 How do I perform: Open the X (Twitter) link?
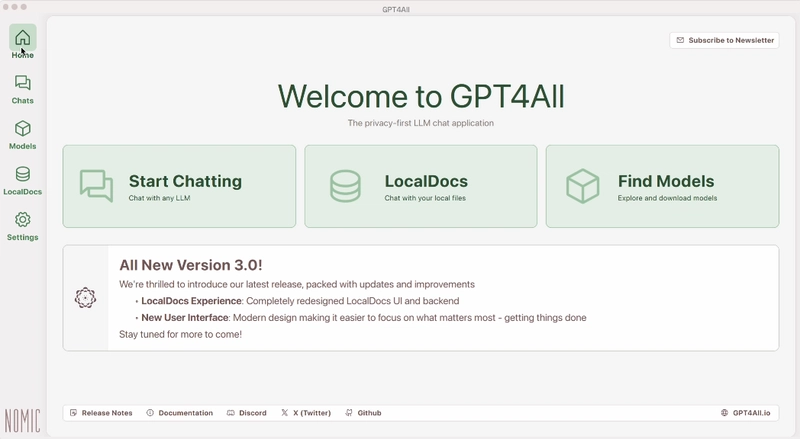306,413
